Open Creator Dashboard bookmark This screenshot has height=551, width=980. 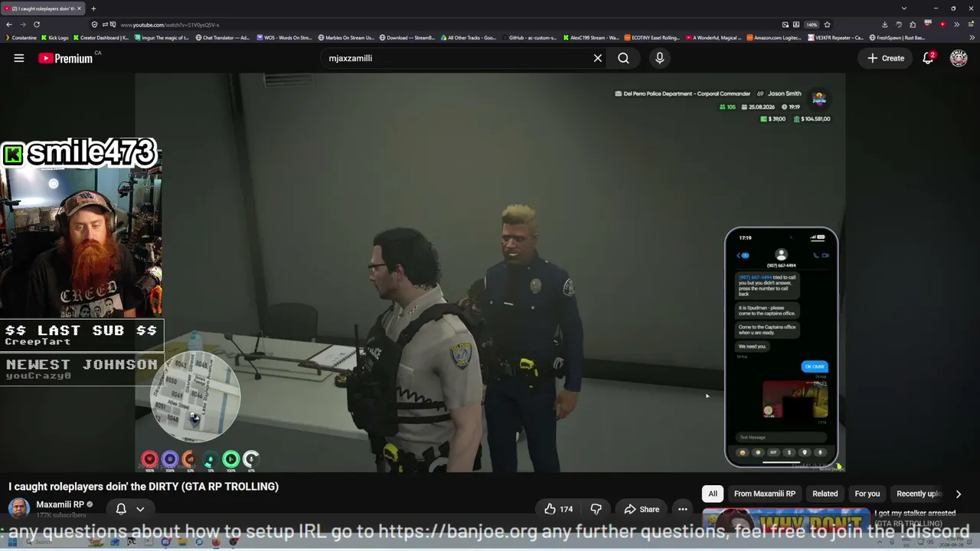click(101, 37)
